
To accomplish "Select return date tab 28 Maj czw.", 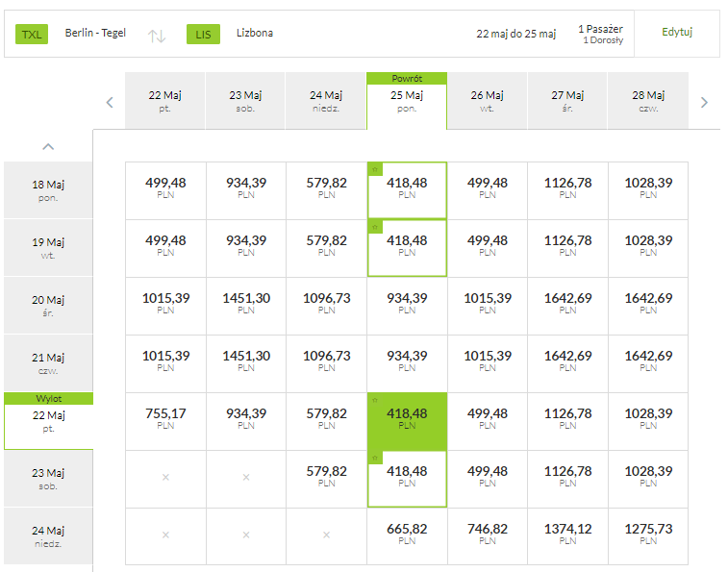I will click(x=648, y=101).
